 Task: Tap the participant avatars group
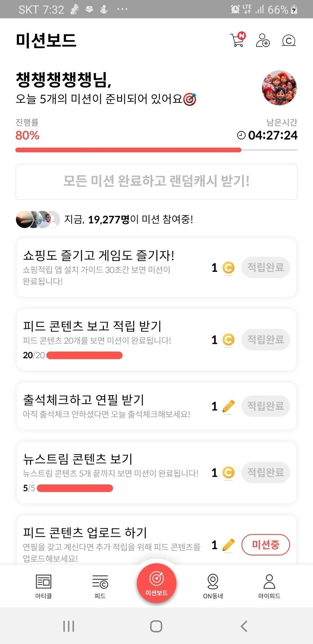pos(38,219)
